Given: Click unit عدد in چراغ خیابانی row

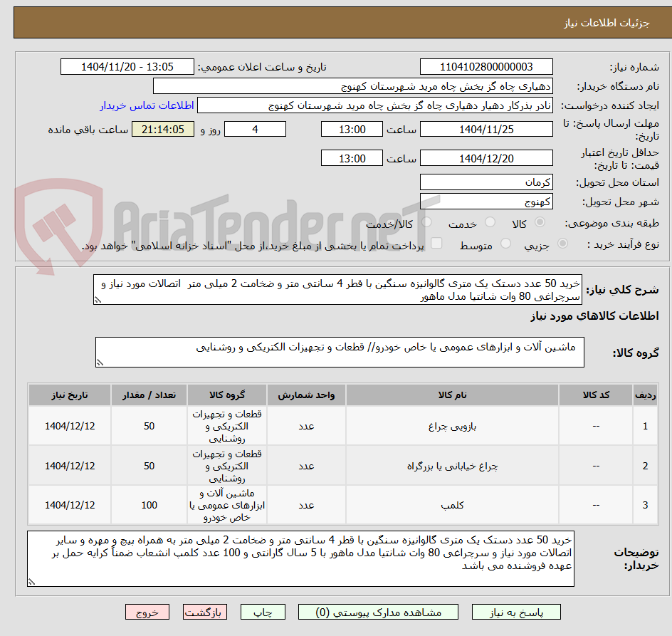Looking at the screenshot, I should tap(306, 466).
